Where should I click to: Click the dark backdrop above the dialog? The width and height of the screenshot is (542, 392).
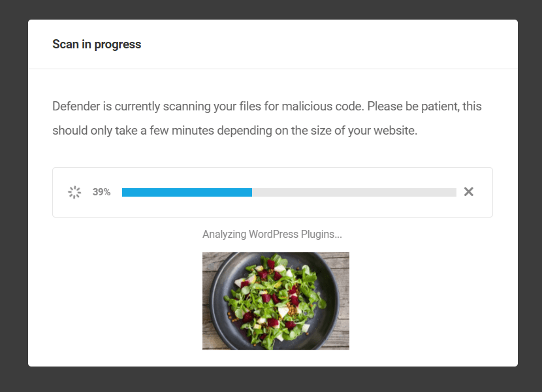271,9
